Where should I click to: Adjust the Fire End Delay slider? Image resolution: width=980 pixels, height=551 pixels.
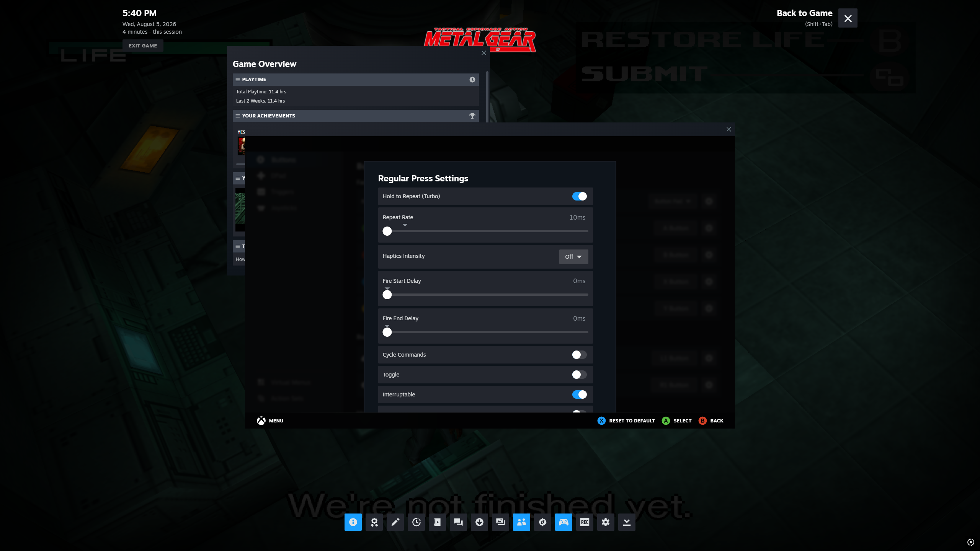pos(485,332)
